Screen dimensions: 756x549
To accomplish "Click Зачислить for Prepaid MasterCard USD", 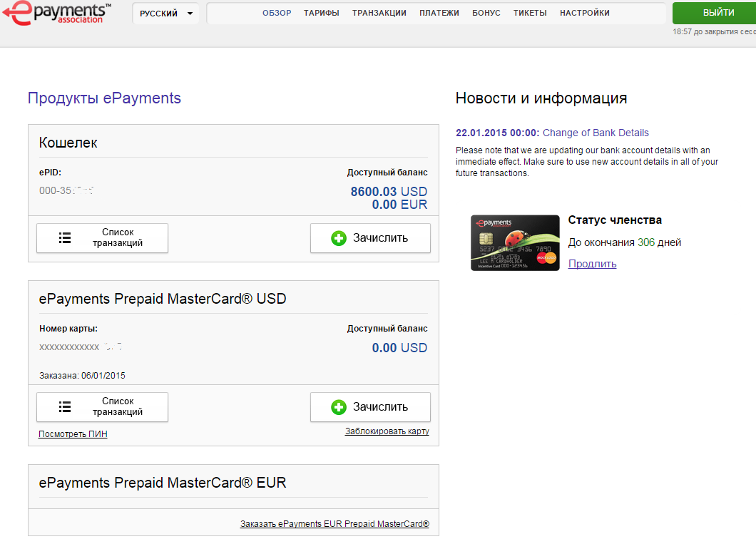I will pos(370,407).
